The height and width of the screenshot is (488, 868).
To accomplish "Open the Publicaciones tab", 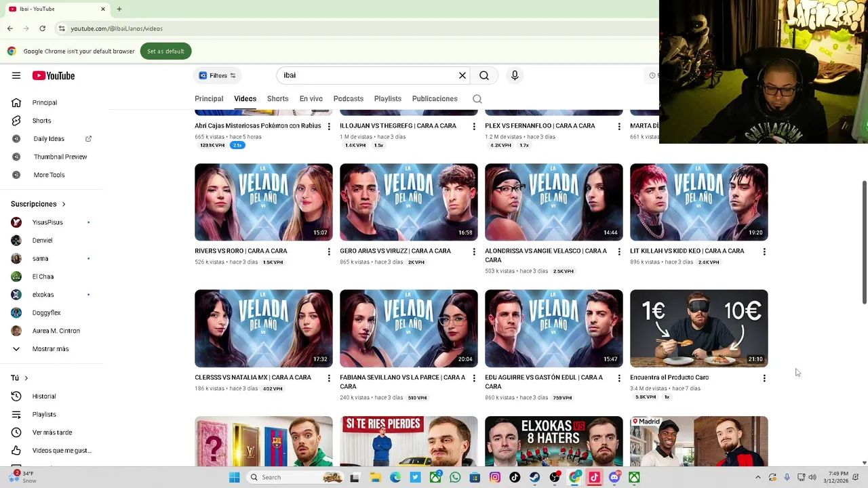I will (x=435, y=99).
